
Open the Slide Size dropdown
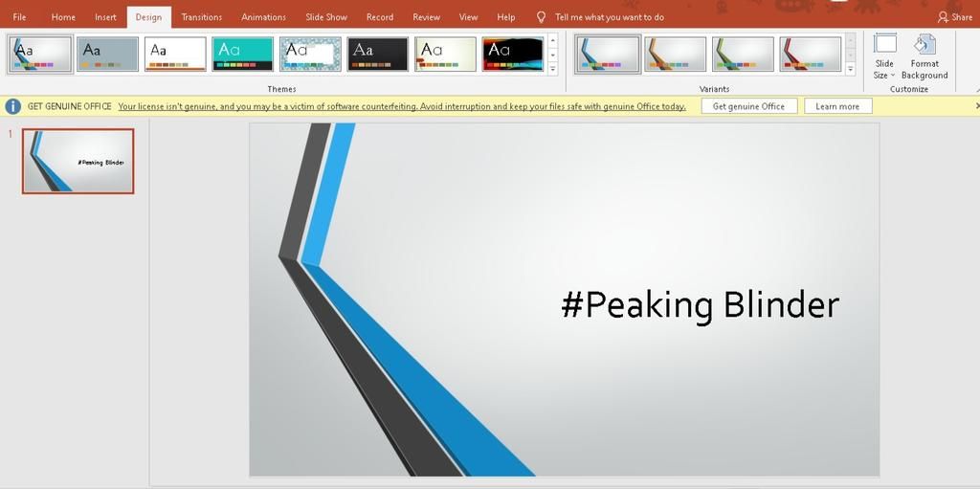(884, 56)
